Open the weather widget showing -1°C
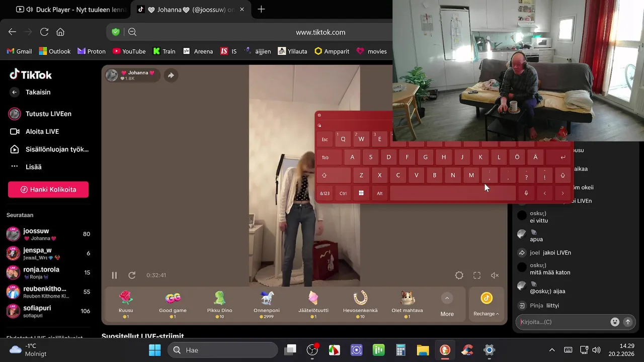644x362 pixels. coord(29,350)
